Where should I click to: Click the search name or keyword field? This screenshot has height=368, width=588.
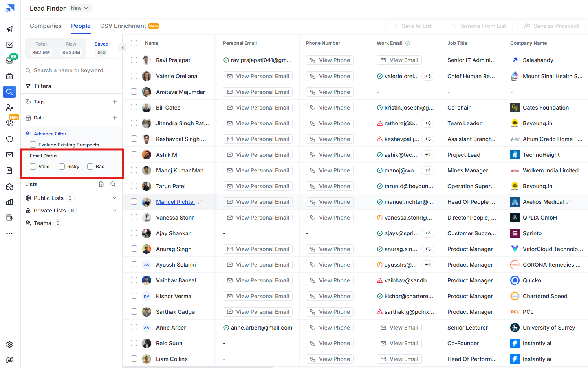point(71,70)
